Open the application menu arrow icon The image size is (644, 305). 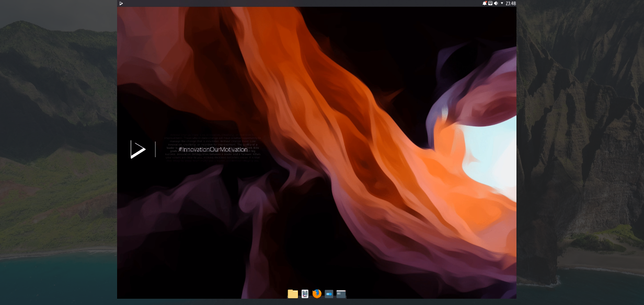(121, 3)
